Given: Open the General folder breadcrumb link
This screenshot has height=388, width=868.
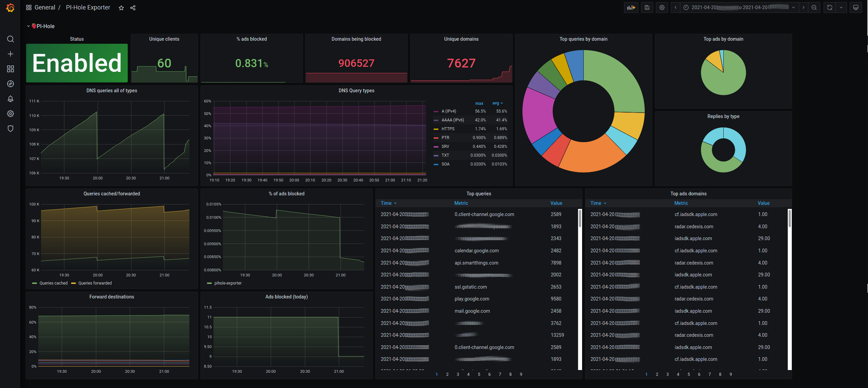Looking at the screenshot, I should [45, 7].
